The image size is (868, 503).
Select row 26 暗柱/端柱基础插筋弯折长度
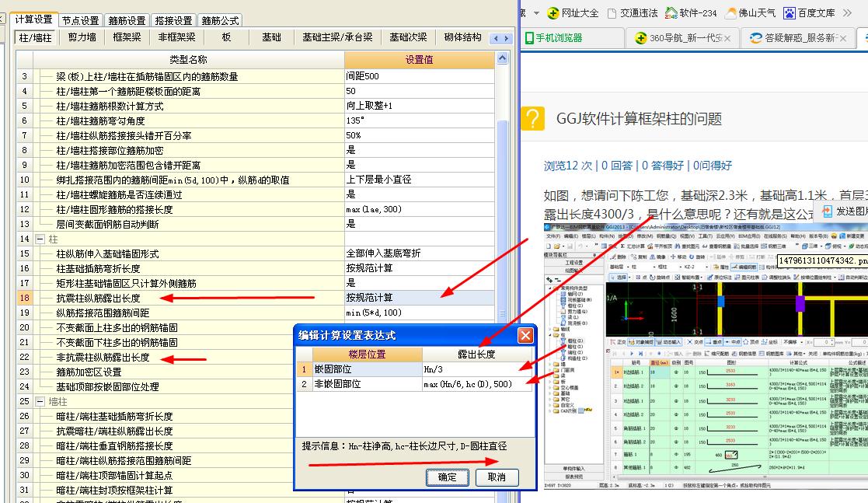(114, 417)
